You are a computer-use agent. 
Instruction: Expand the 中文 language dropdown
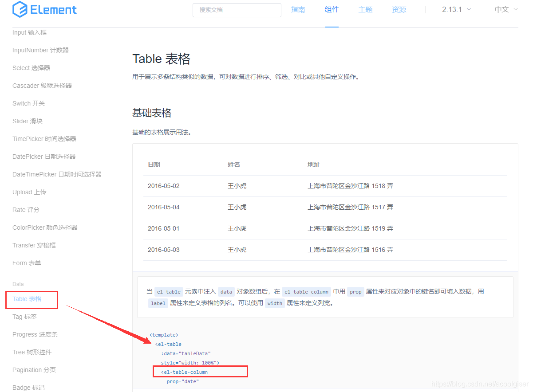[506, 9]
